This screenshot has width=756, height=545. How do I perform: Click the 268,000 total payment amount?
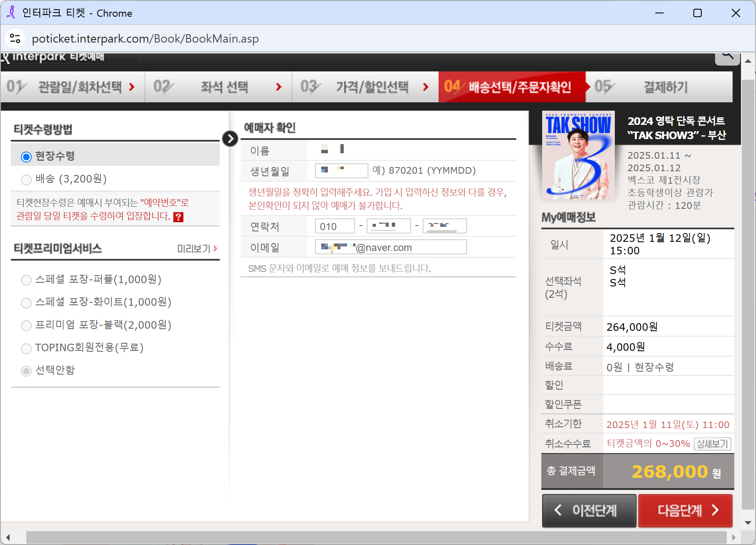[x=670, y=471]
